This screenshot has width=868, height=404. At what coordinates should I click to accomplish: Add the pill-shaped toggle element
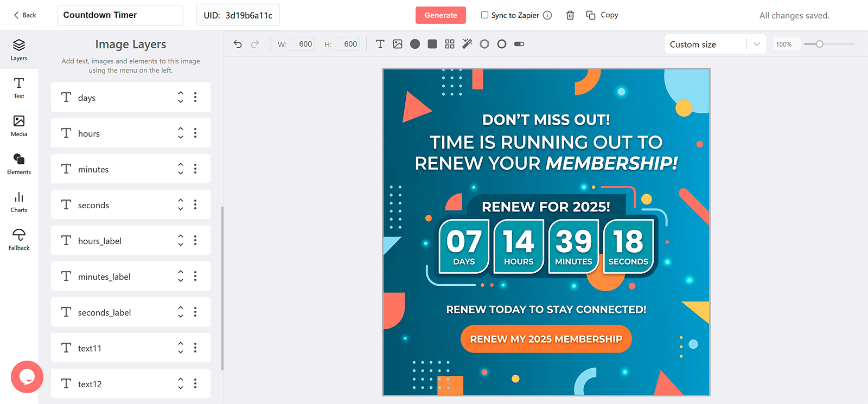[519, 44]
